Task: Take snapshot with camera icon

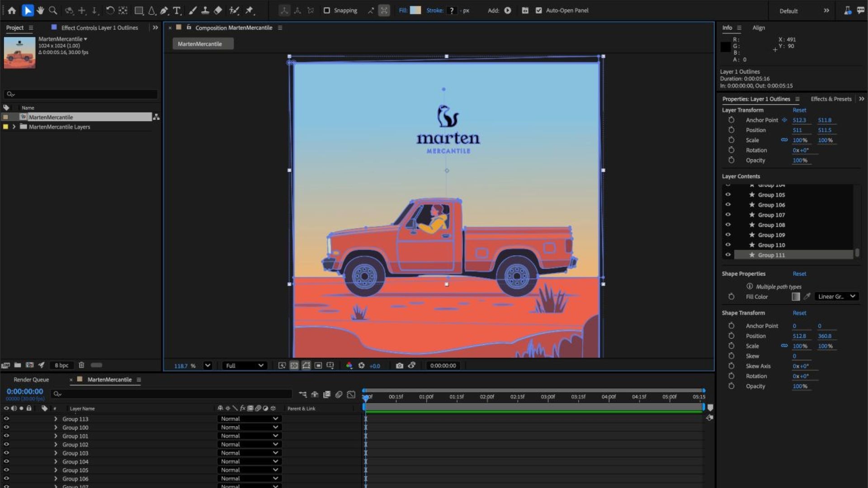Action: pyautogui.click(x=399, y=366)
